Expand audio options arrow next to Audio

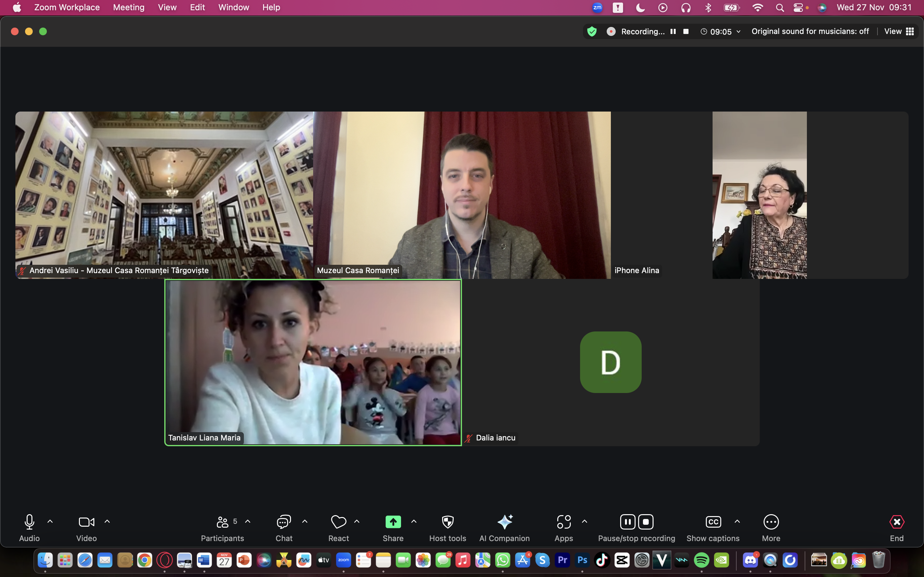(50, 521)
